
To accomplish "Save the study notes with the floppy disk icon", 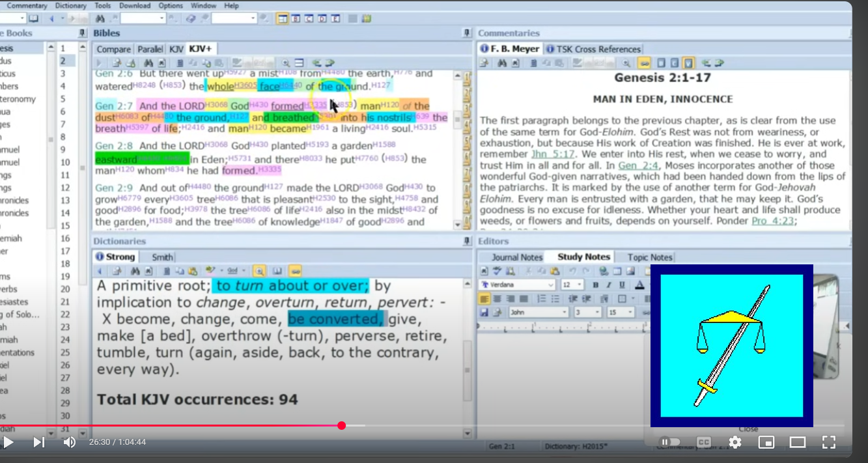I will [484, 313].
